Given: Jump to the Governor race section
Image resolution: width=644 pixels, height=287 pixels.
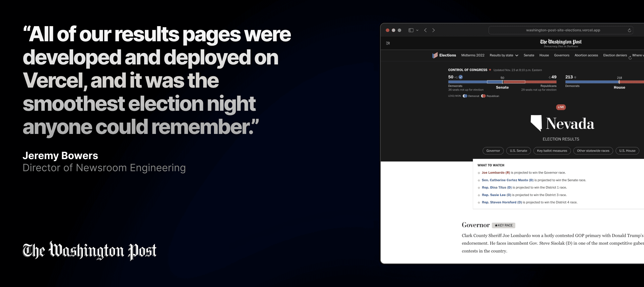Looking at the screenshot, I should point(493,151).
